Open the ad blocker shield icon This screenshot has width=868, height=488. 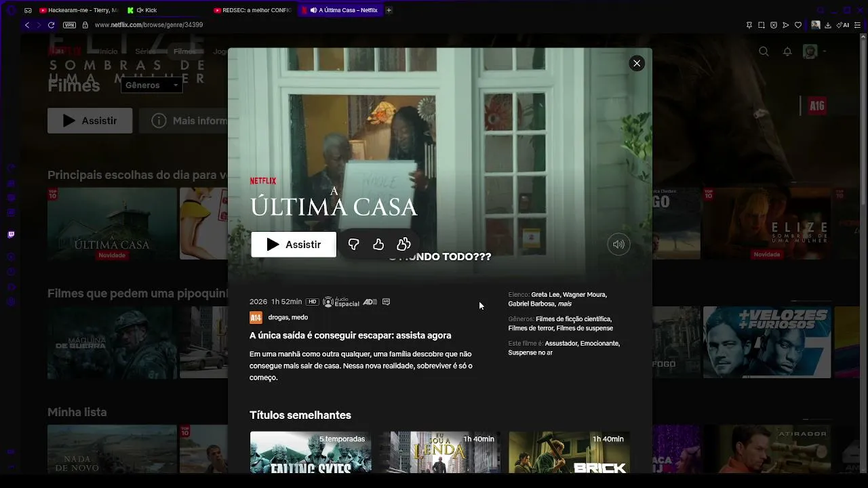[774, 25]
